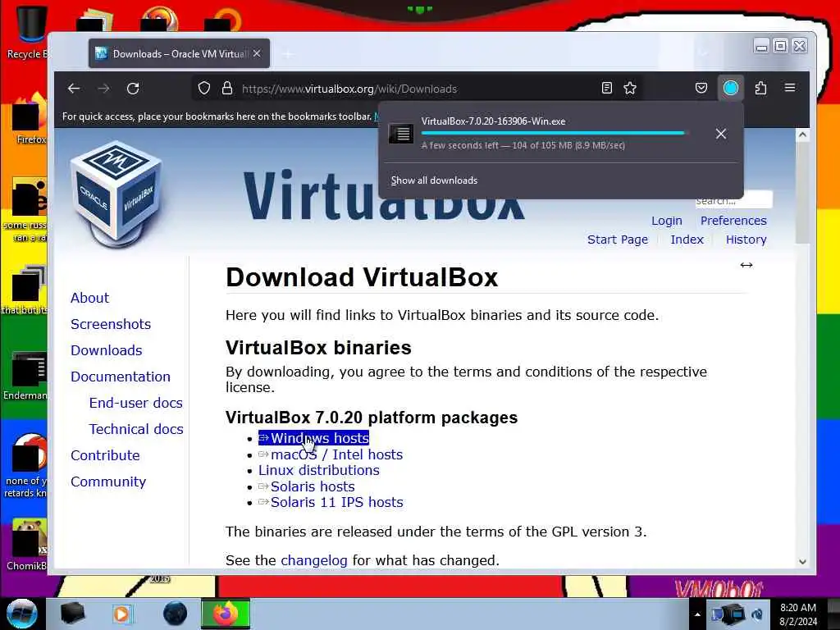Open the History link
840x630 pixels.
[746, 240]
